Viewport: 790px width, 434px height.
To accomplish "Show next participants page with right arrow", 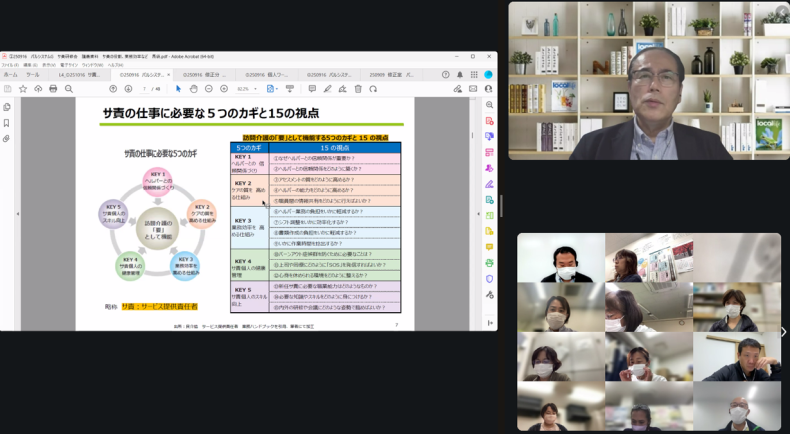I will click(783, 332).
